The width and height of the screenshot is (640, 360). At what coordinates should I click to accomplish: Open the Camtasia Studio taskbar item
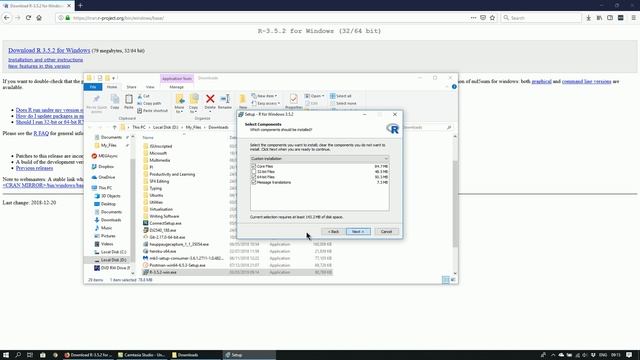[141, 355]
